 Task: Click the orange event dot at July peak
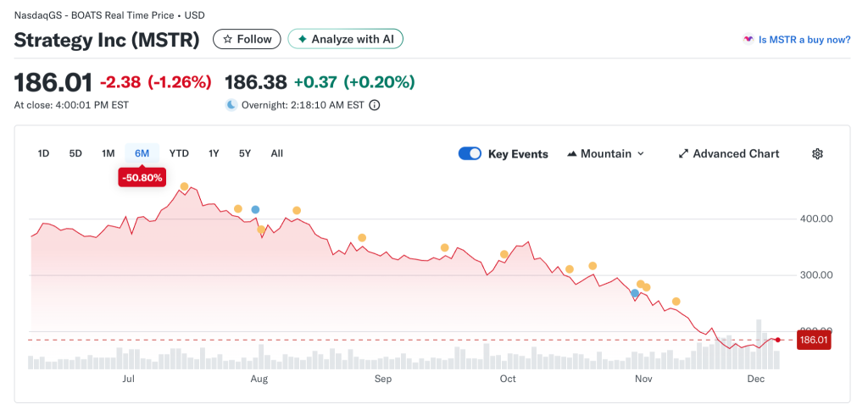(185, 186)
